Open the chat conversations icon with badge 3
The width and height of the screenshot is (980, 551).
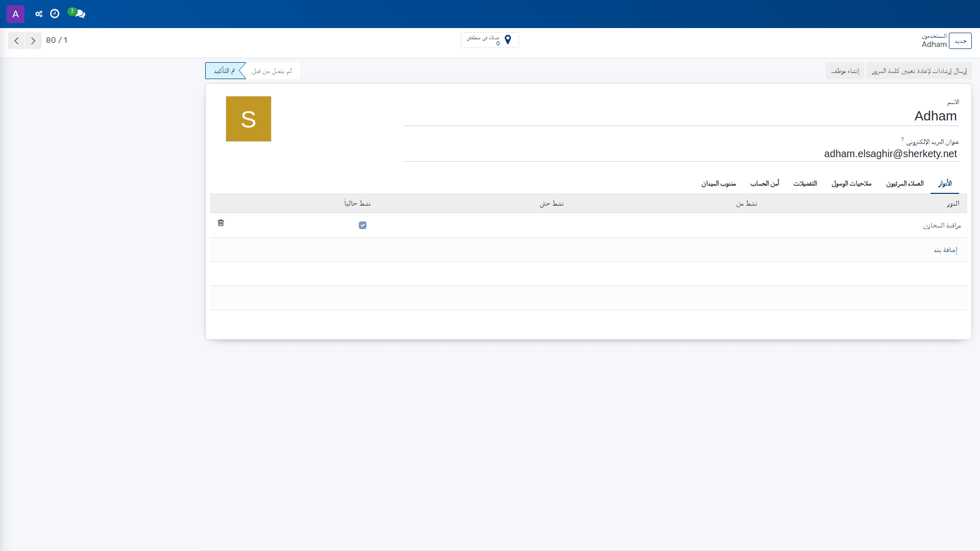click(78, 13)
